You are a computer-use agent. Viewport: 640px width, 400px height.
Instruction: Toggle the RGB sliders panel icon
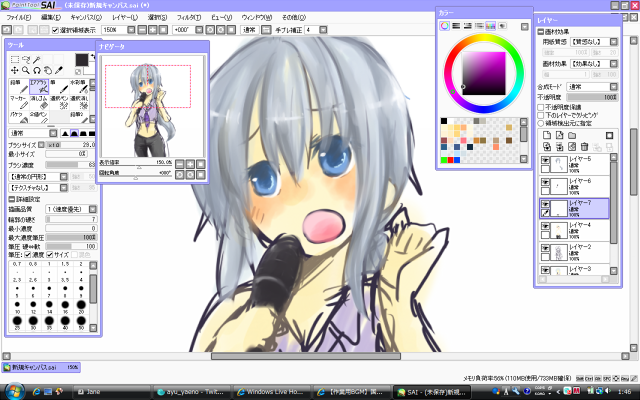pyautogui.click(x=456, y=26)
